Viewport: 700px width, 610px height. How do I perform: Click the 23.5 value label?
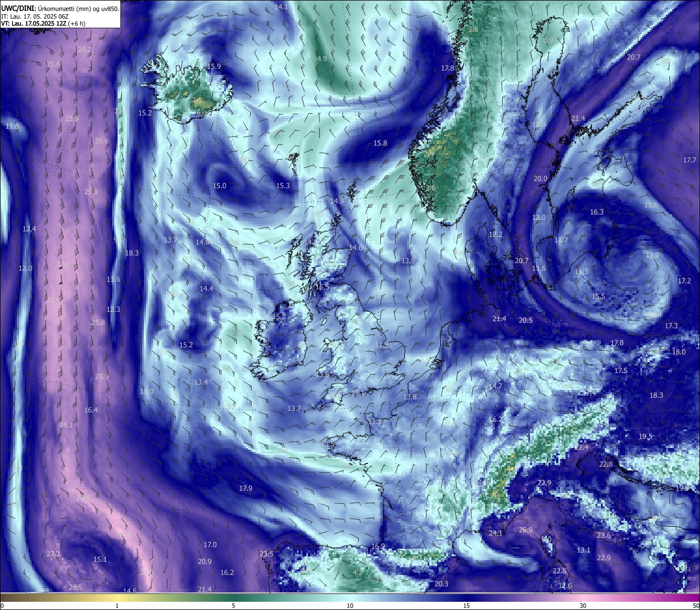click(x=266, y=554)
